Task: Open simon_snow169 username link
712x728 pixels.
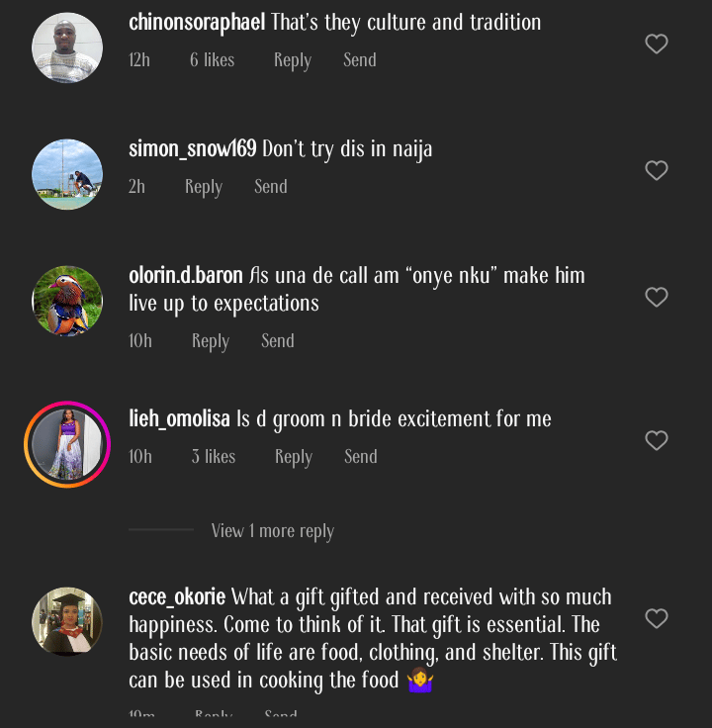Action: pos(193,149)
